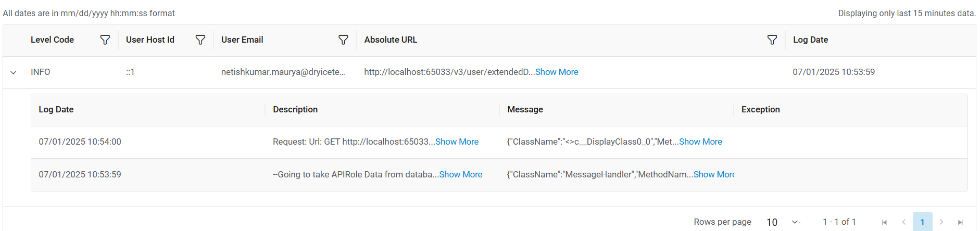This screenshot has height=231, width=980.
Task: Open the Absolute URL column filter
Action: coord(772,40)
